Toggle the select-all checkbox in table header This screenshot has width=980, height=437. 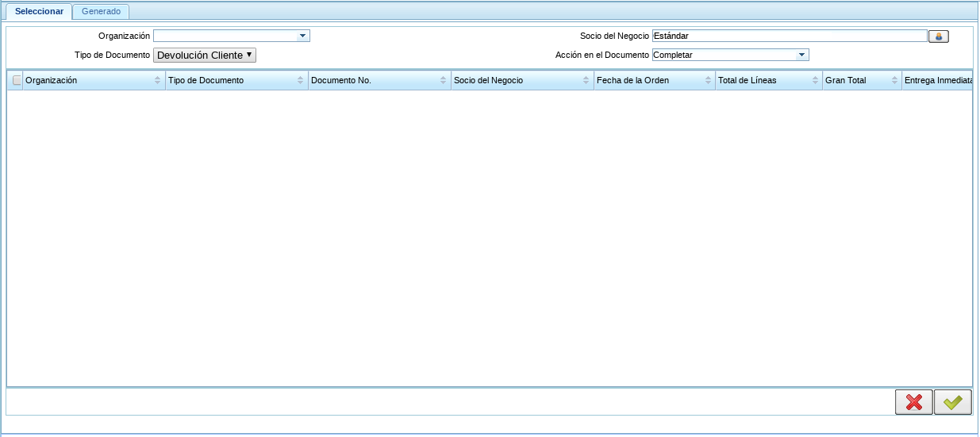[x=17, y=81]
